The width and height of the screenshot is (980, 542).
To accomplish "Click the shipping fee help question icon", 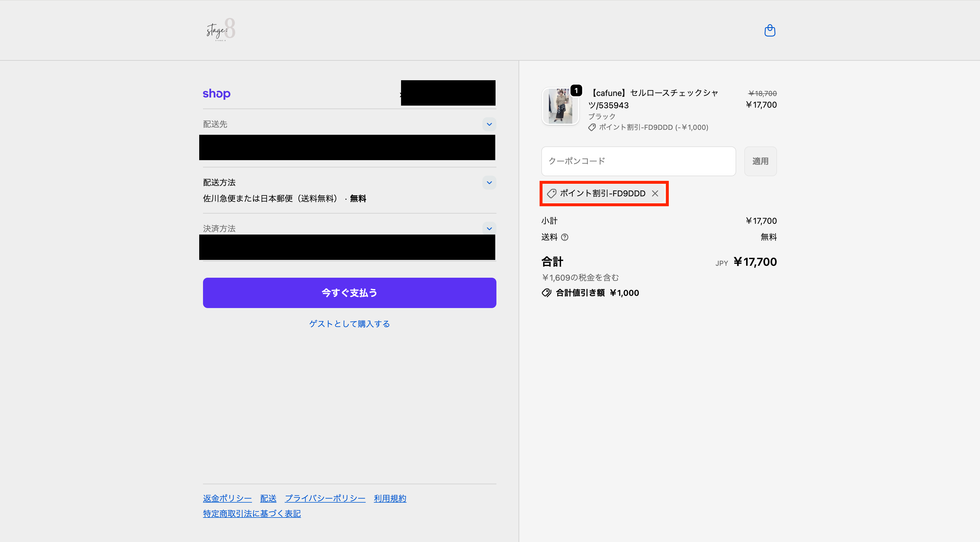I will click(x=565, y=237).
